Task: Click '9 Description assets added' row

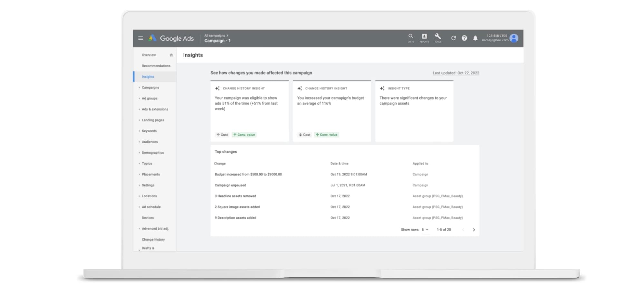Action: point(345,218)
